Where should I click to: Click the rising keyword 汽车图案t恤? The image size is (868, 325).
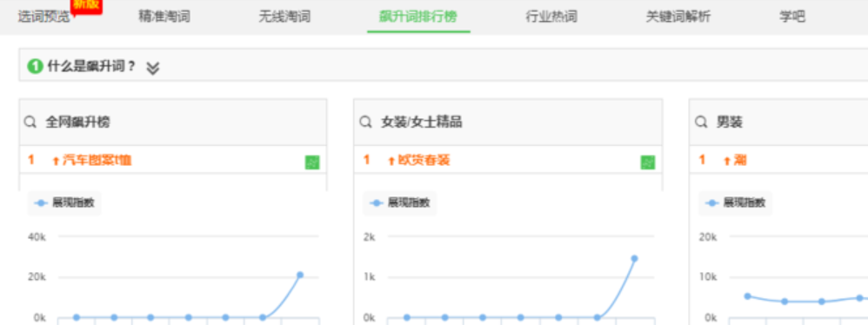(97, 160)
